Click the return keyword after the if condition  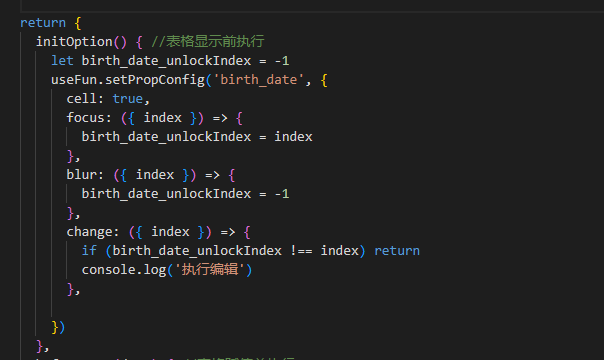tap(397, 251)
